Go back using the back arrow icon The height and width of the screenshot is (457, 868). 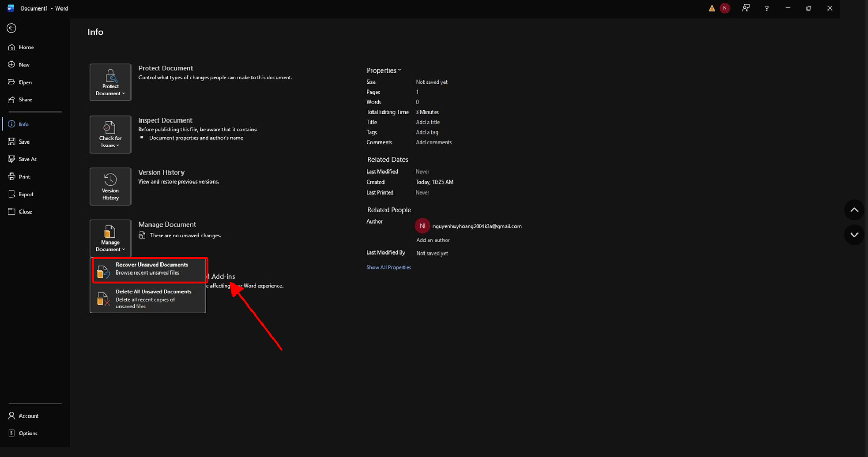(x=12, y=28)
